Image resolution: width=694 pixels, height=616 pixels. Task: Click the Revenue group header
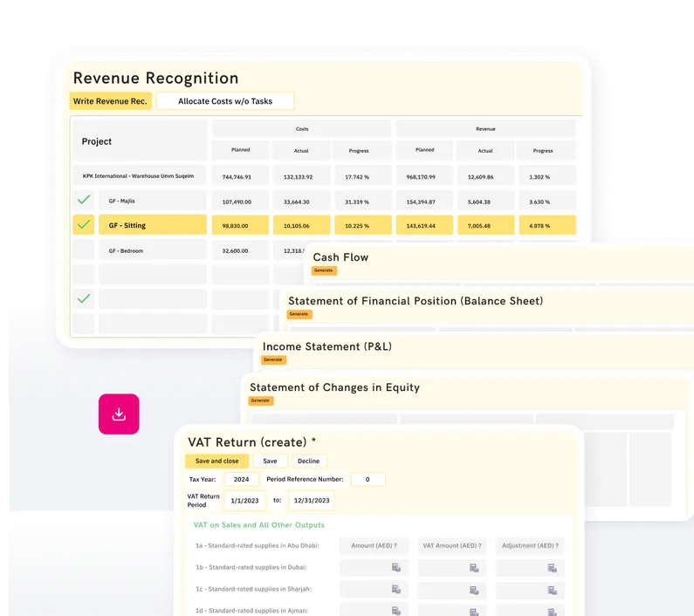(x=485, y=129)
